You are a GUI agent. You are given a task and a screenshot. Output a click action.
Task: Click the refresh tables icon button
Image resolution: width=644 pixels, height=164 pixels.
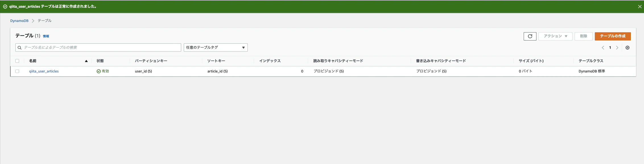530,36
